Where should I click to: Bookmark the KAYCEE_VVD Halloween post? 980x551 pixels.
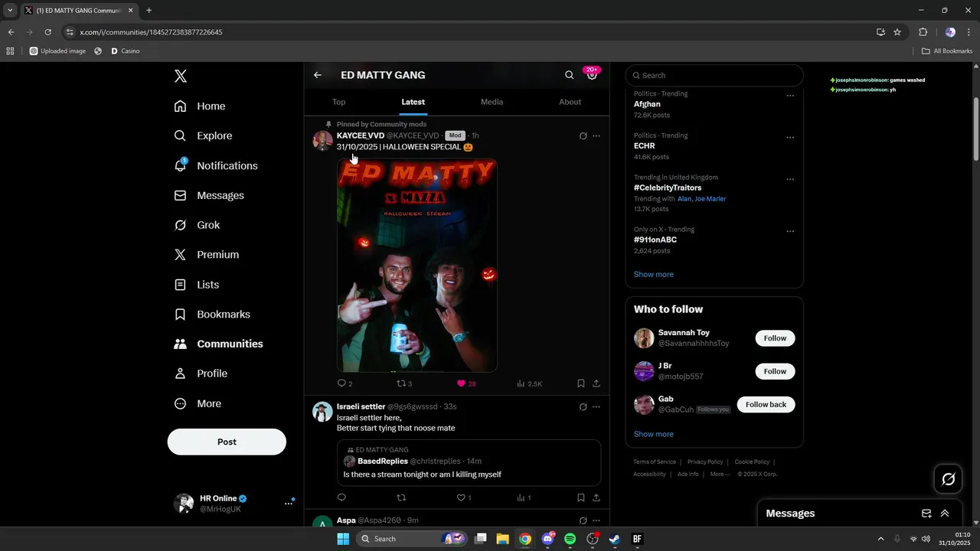point(581,383)
